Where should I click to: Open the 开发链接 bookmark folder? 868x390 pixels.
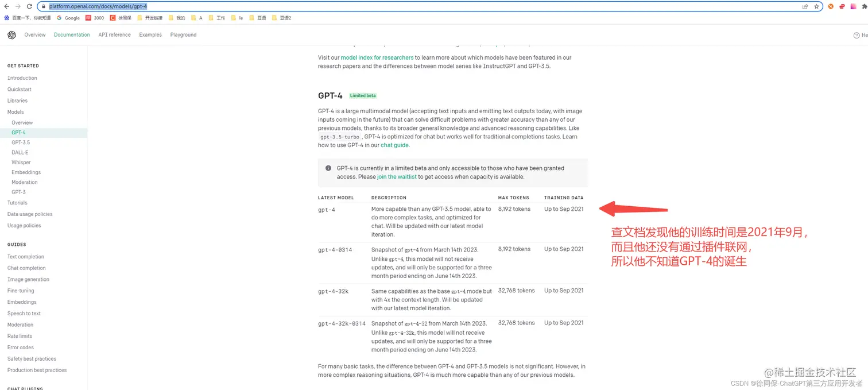(x=150, y=18)
